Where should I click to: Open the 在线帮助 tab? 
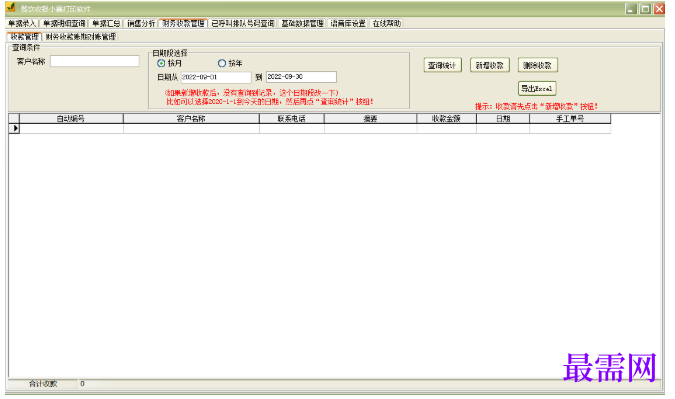coord(387,23)
